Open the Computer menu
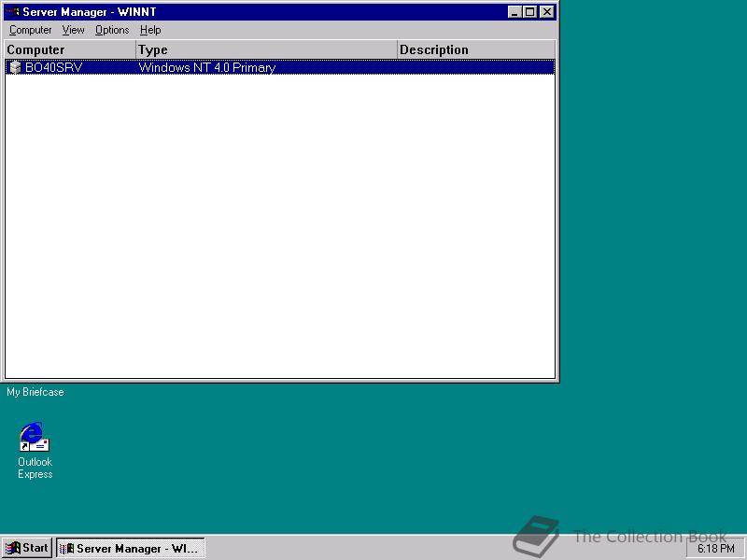Screen dimensions: 747x560 pos(31,30)
